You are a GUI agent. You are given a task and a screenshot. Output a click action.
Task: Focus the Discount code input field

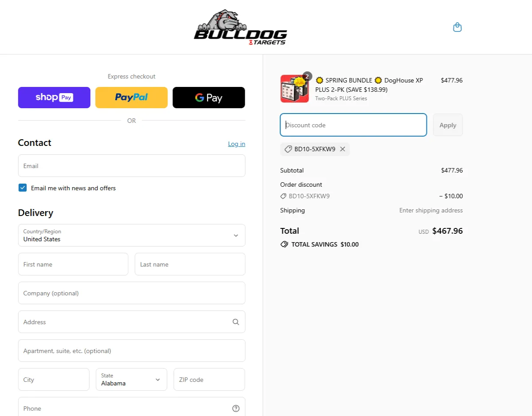click(x=353, y=125)
